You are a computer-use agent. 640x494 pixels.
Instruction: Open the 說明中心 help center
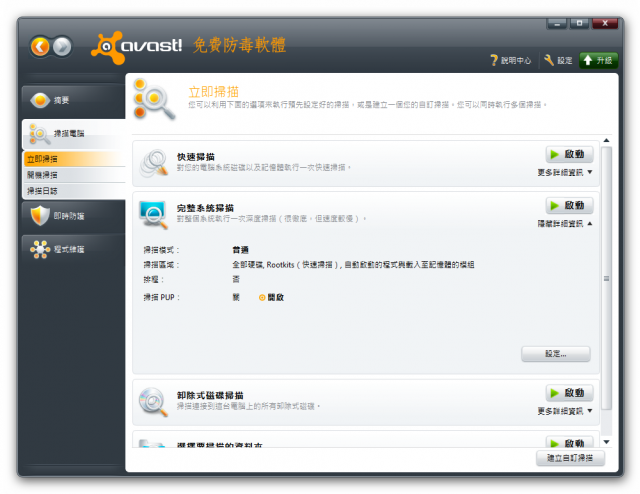(511, 60)
